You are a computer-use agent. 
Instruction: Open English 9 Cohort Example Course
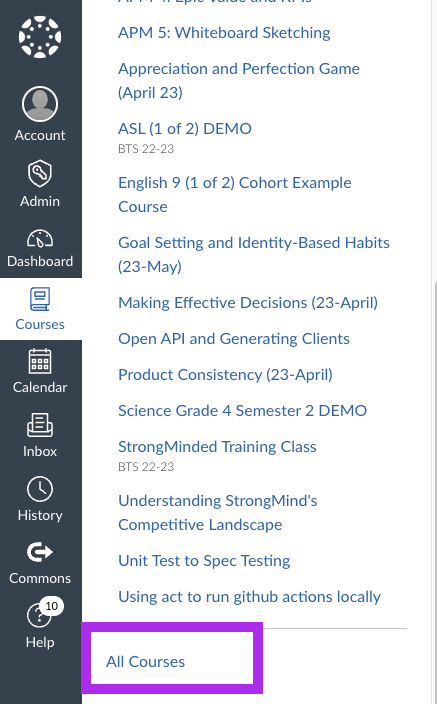tap(235, 194)
